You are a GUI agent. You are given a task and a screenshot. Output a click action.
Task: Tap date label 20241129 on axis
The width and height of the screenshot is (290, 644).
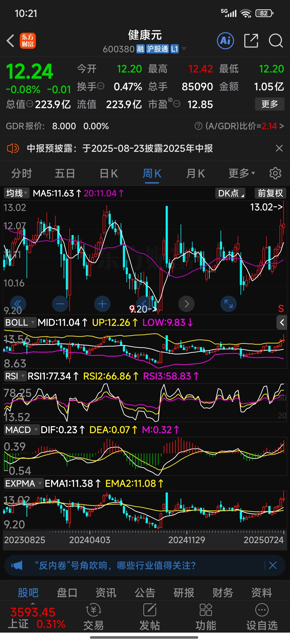click(x=187, y=540)
